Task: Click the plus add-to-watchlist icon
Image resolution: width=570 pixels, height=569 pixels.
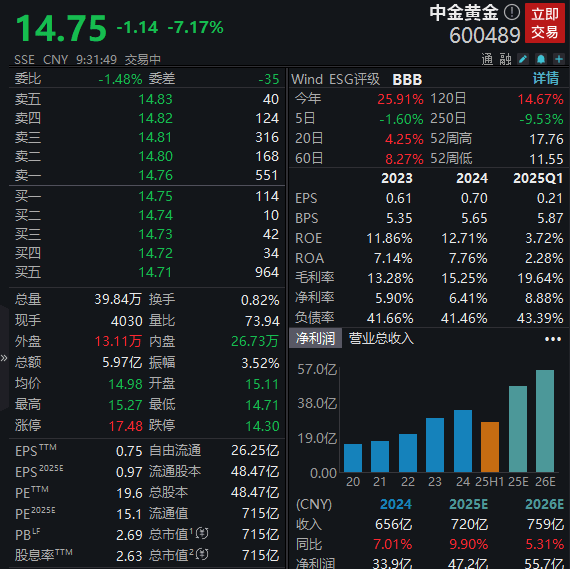Action: (559, 59)
